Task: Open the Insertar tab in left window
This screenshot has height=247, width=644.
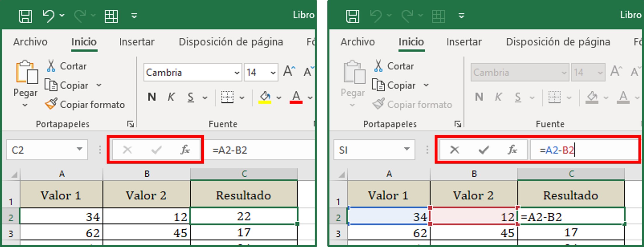Action: (x=137, y=42)
